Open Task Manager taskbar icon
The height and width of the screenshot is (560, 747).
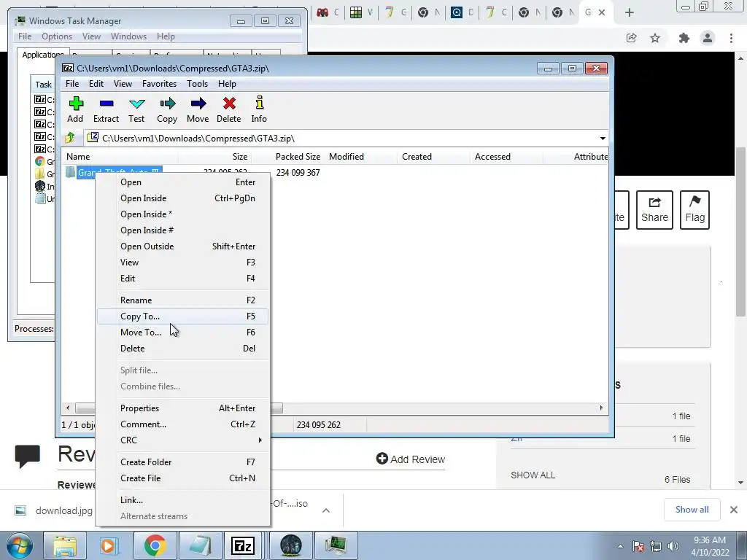336,545
